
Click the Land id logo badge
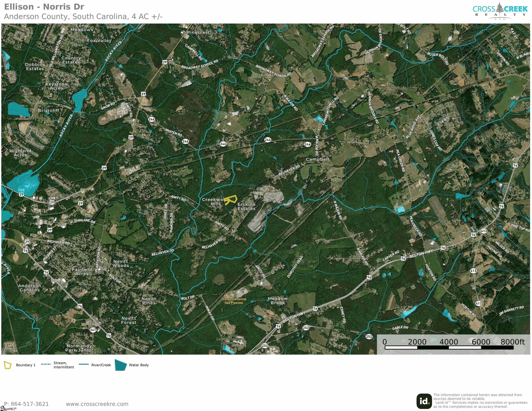point(424,401)
